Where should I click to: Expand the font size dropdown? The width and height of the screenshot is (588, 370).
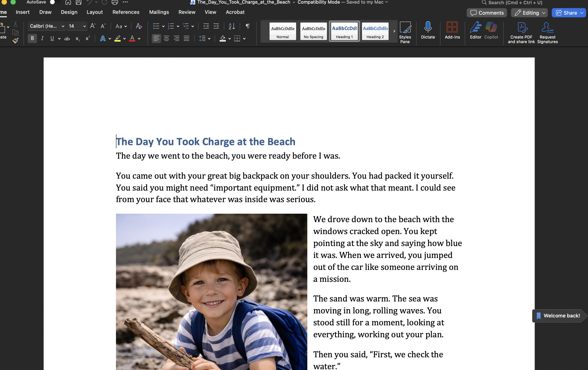click(84, 26)
